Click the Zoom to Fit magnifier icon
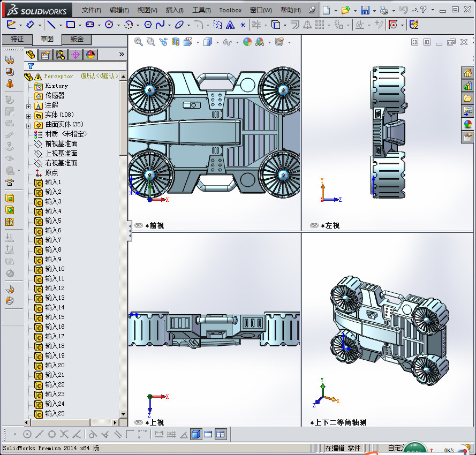The width and height of the screenshot is (476, 455). 139,42
